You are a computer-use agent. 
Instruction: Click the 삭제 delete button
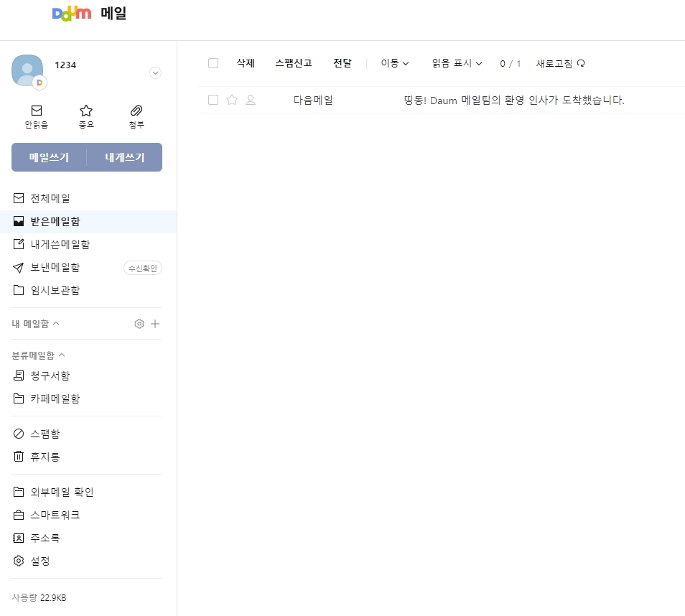point(246,63)
